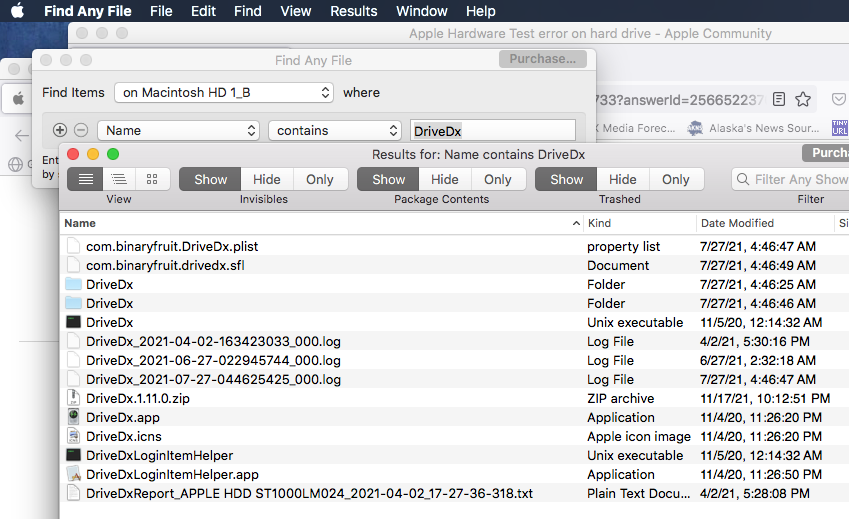Click globe icon in browser window
This screenshot has height=519, width=849.
point(16,164)
